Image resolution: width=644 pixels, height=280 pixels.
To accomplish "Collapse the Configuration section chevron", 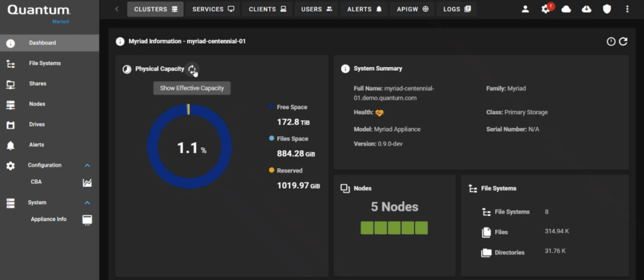I will coord(87,166).
